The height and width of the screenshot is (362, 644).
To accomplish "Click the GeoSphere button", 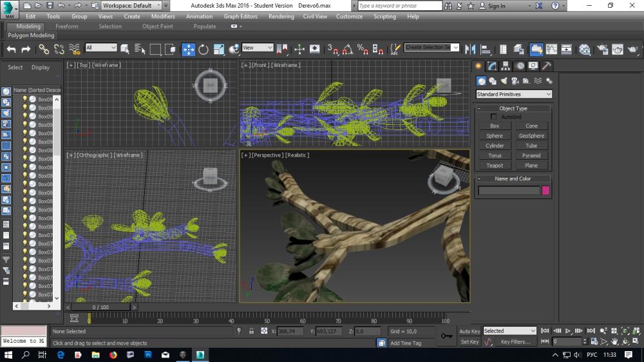I will pos(531,136).
